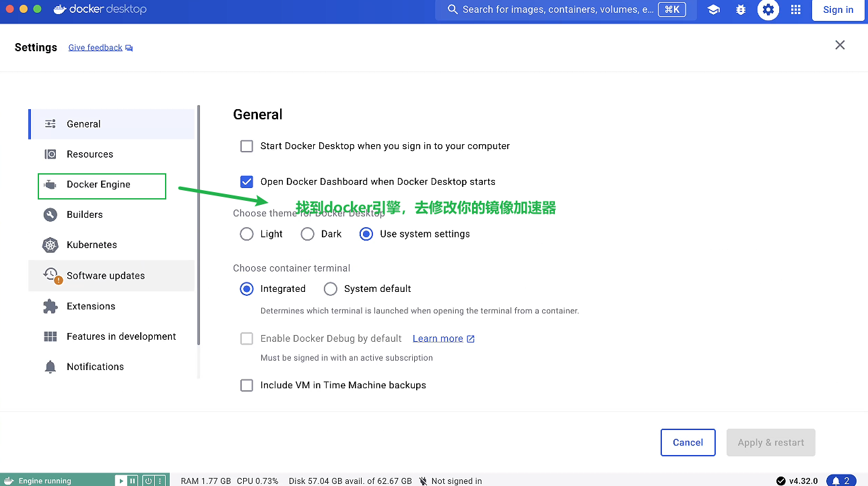The height and width of the screenshot is (486, 868).
Task: Open the Software updates section
Action: pyautogui.click(x=112, y=276)
